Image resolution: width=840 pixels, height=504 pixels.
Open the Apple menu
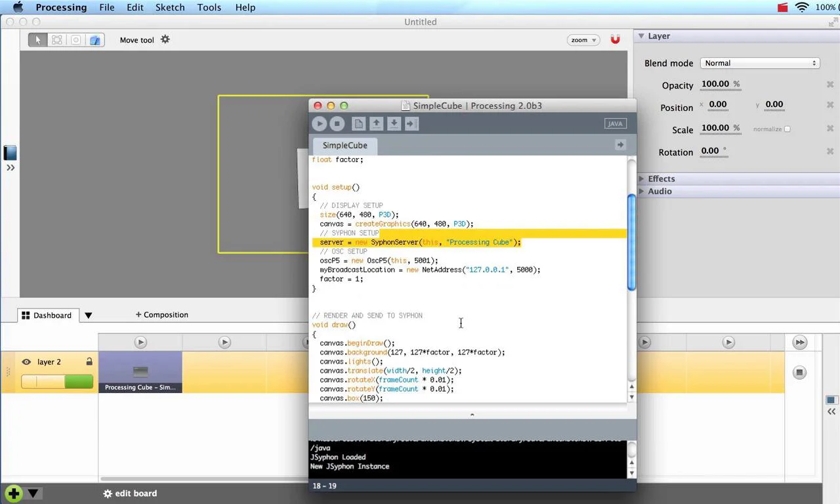(x=18, y=7)
